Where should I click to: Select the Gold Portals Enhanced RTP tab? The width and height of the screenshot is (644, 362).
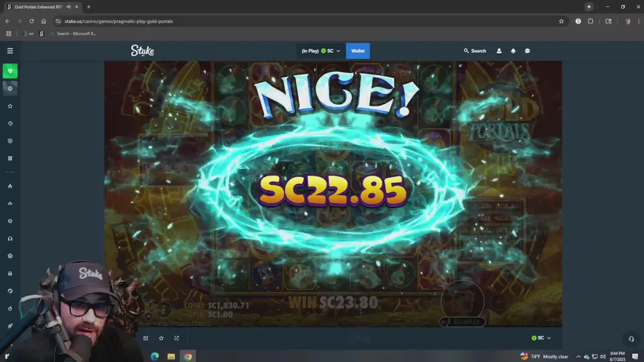coord(42,7)
